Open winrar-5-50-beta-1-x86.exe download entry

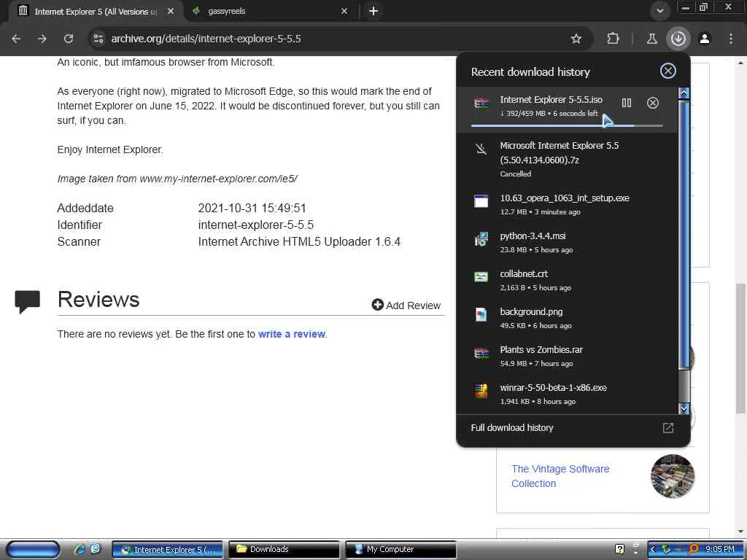[x=567, y=394]
